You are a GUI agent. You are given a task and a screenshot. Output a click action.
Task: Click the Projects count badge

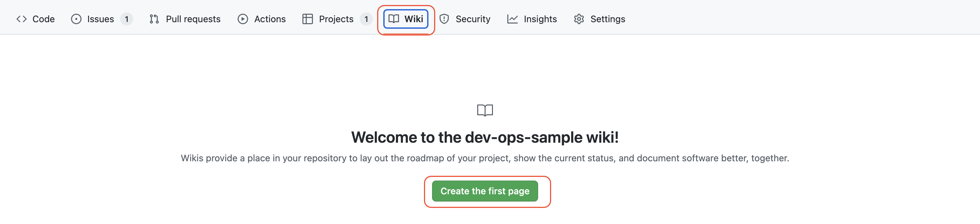[366, 19]
